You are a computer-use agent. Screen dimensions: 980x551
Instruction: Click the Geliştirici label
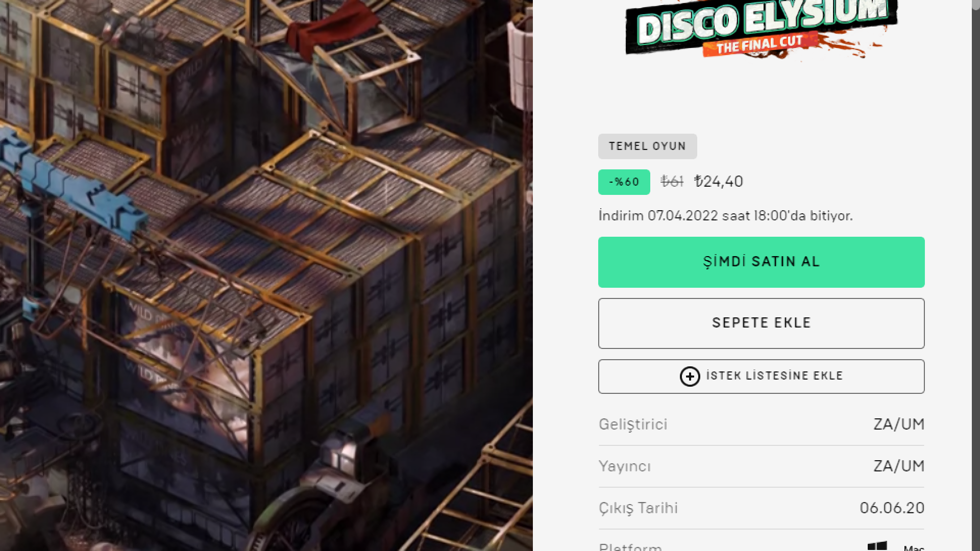click(x=633, y=424)
